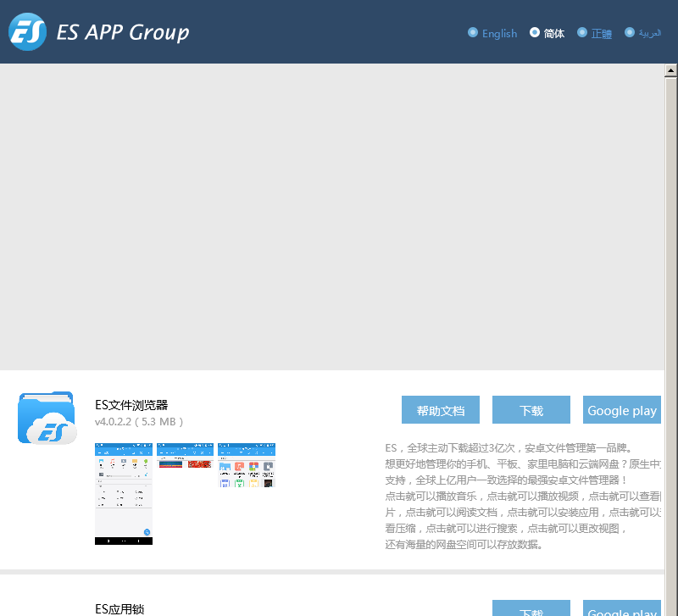Open 帮助文档 for ES文件浏览器

(440, 410)
